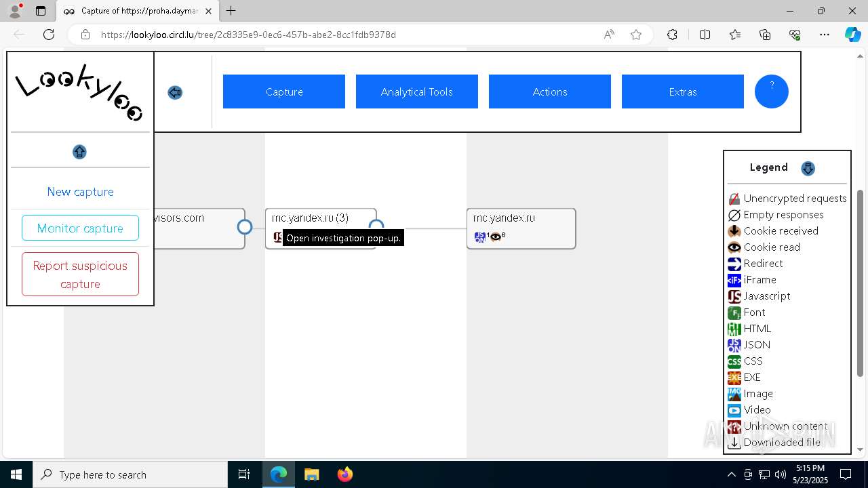
Task: Open notifications center icon
Action: (x=846, y=474)
